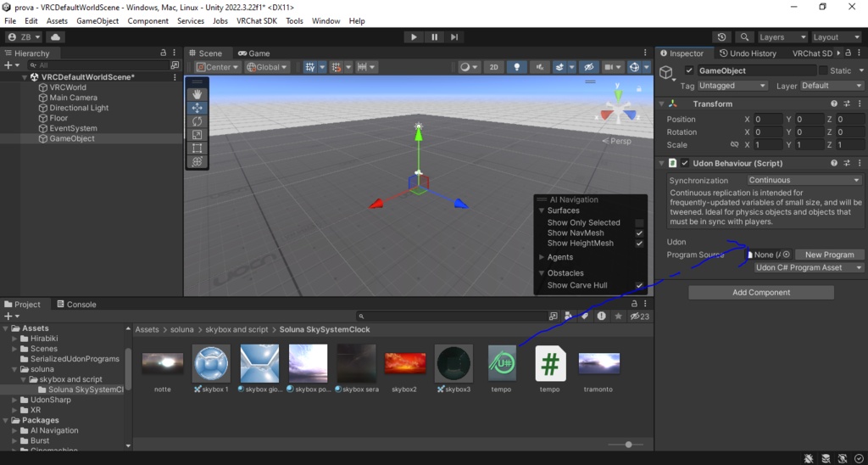Click the New Program button
Image resolution: width=868 pixels, height=465 pixels.
pos(829,255)
